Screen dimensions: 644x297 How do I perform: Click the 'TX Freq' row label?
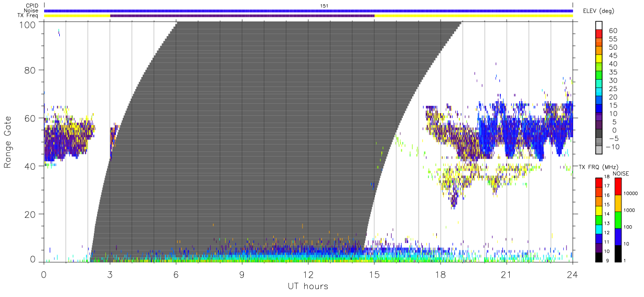click(x=28, y=16)
